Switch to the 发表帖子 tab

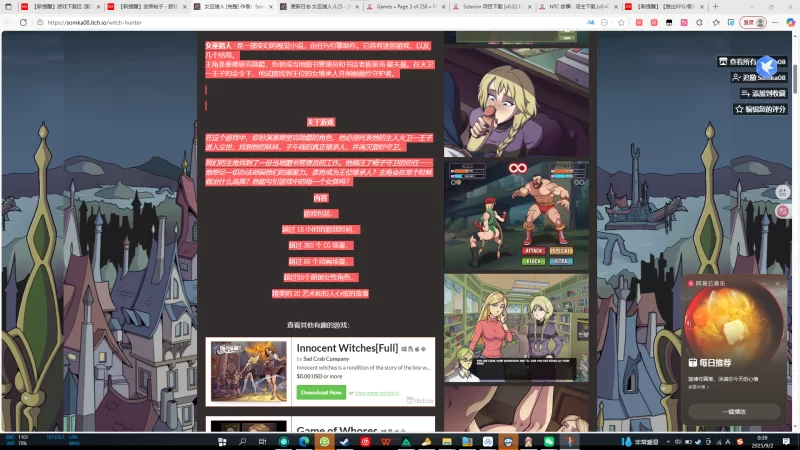[147, 7]
